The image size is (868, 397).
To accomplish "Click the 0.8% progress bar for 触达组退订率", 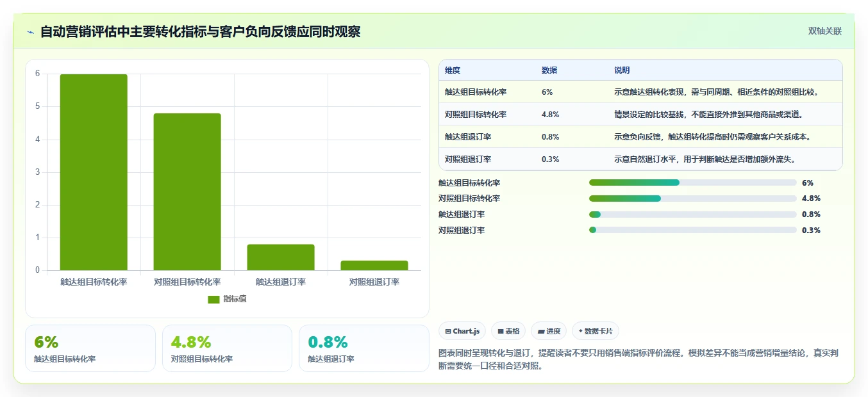I will tap(692, 215).
